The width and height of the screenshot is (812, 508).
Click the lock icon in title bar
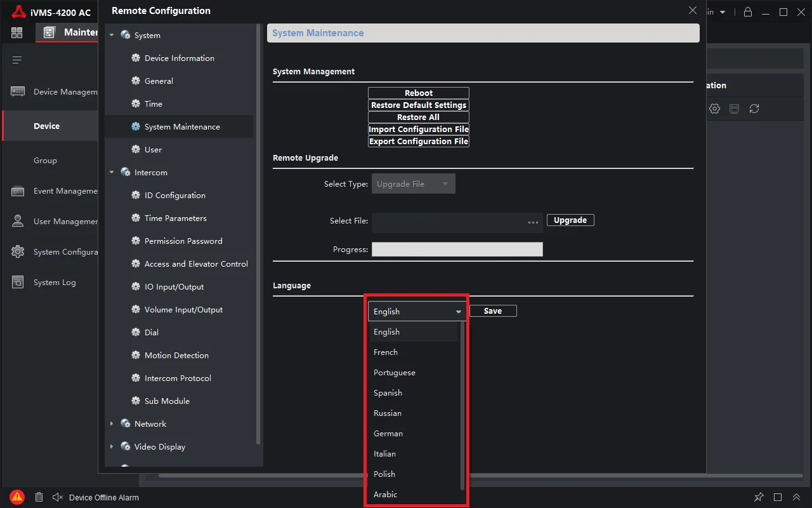(748, 12)
